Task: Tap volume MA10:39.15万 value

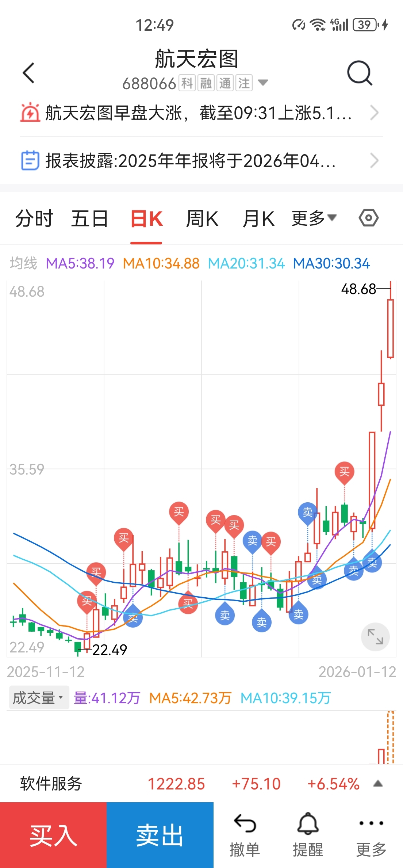Action: pos(285,698)
